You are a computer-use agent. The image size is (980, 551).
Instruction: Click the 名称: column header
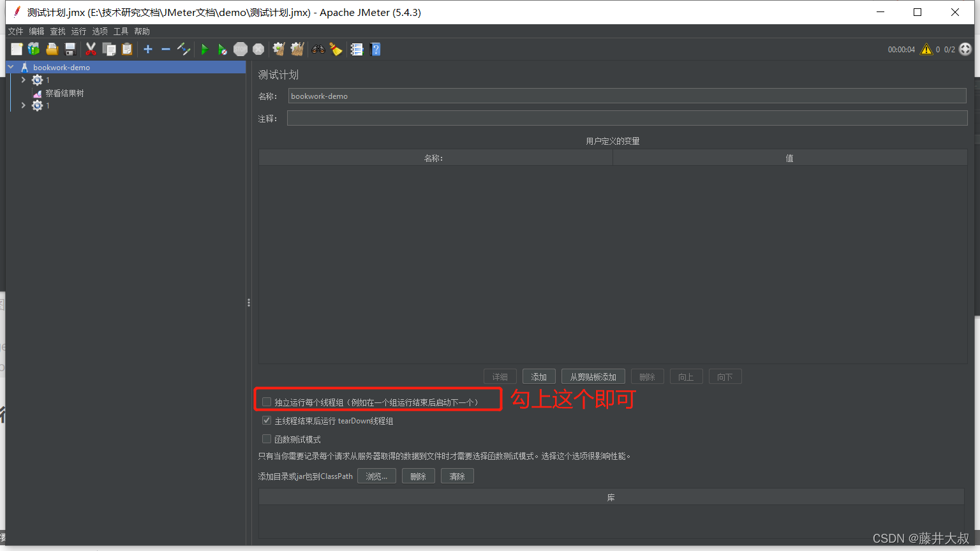[x=435, y=158]
